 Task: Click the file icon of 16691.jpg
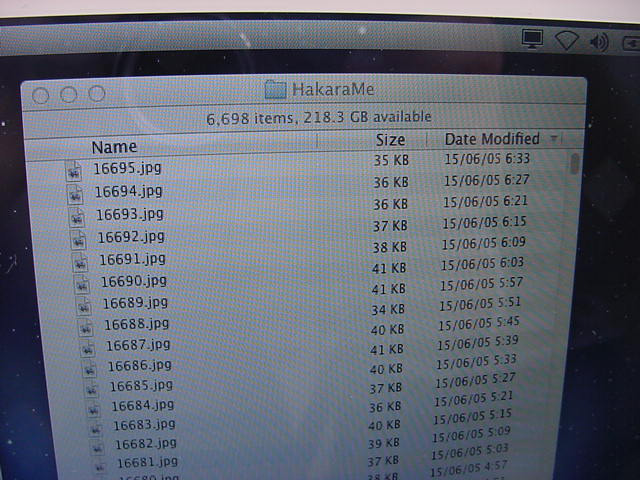tap(80, 262)
